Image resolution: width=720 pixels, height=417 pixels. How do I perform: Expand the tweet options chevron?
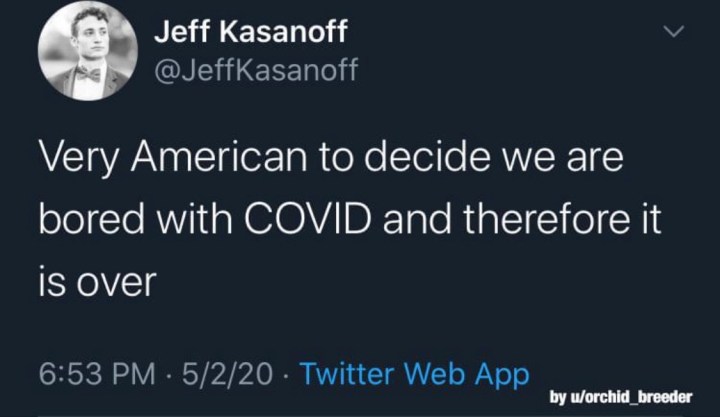point(674,32)
